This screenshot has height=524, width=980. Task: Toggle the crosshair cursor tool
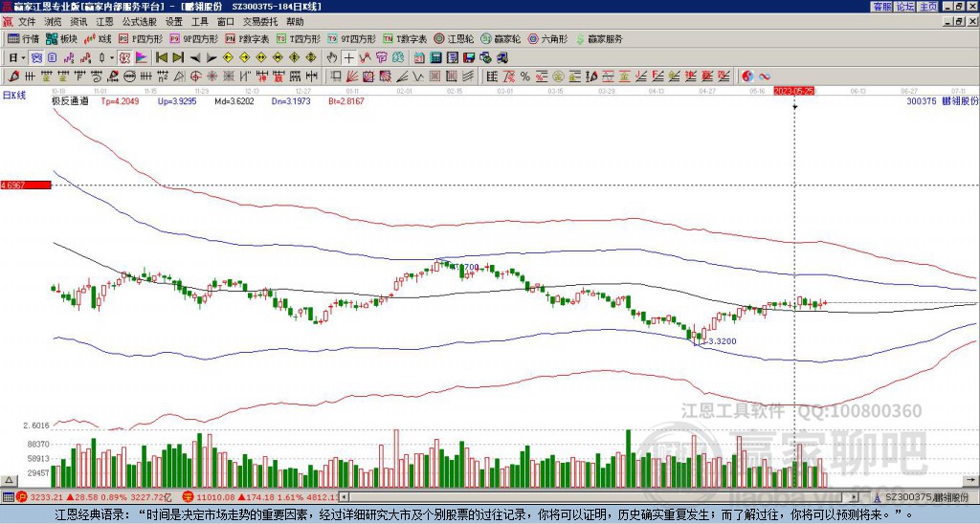[x=348, y=58]
